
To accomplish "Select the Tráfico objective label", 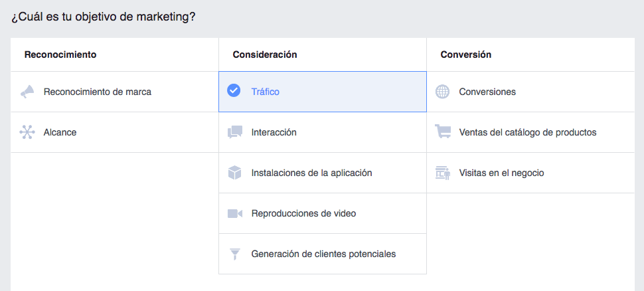I will [x=266, y=92].
